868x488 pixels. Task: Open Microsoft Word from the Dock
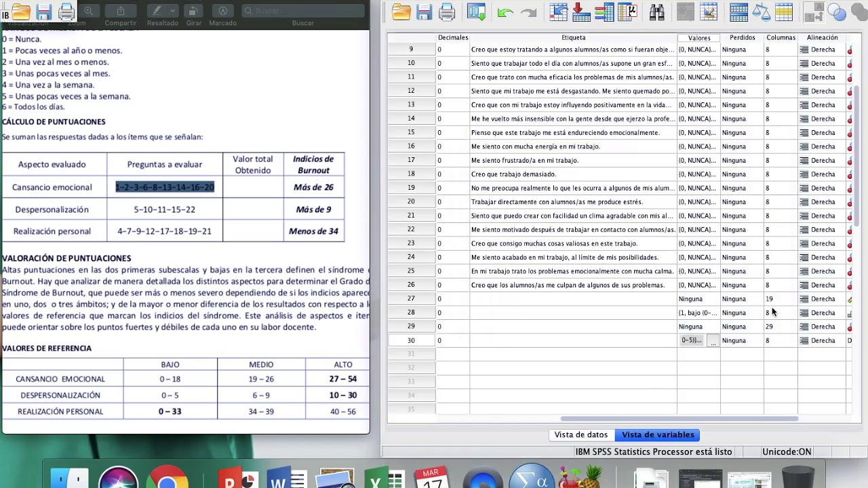(x=286, y=477)
